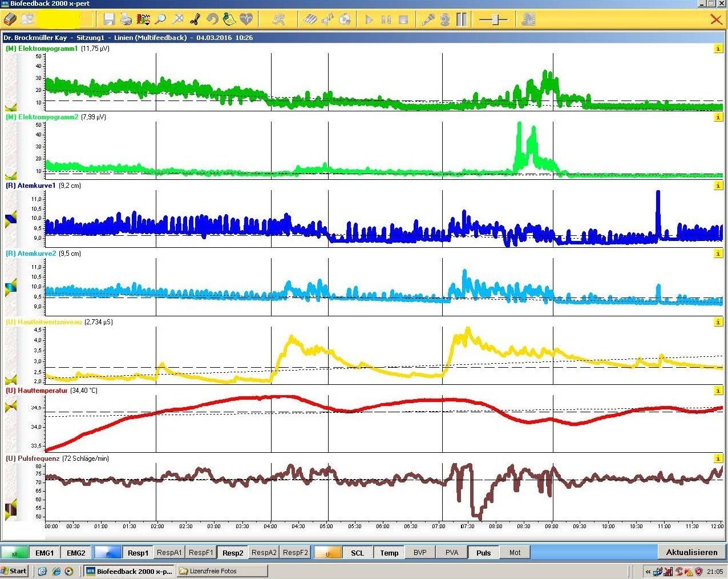Click the webcam icon in toolbar

[444, 19]
